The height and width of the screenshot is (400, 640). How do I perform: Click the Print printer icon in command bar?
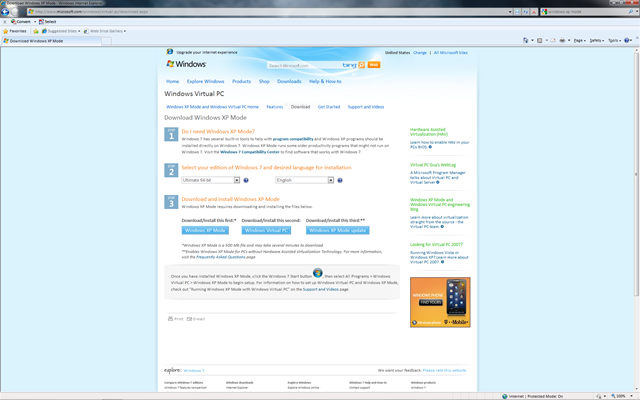[x=562, y=40]
